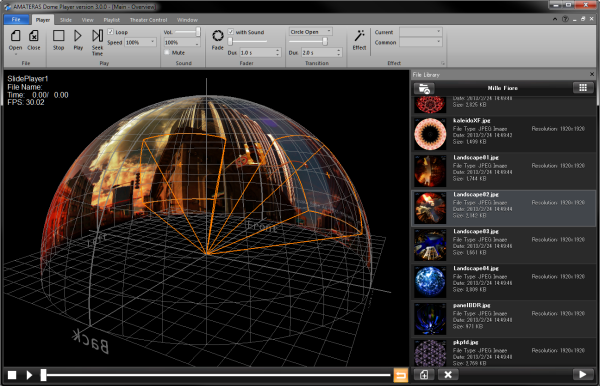Open the File menu
Viewport: 600px width, 386px height.
[x=16, y=20]
